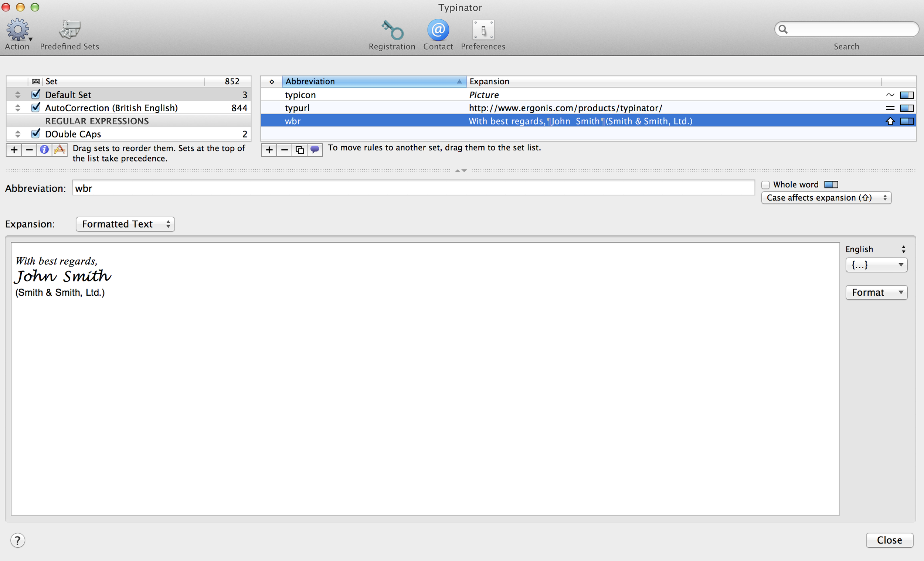The width and height of the screenshot is (924, 561).
Task: Click equals case icon on typurl row
Action: [x=890, y=108]
